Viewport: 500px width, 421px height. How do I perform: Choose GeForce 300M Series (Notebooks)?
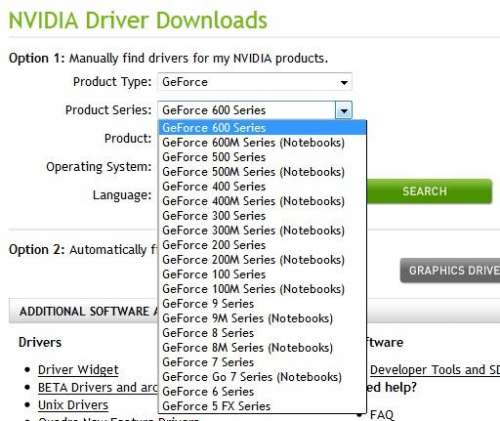(262, 231)
